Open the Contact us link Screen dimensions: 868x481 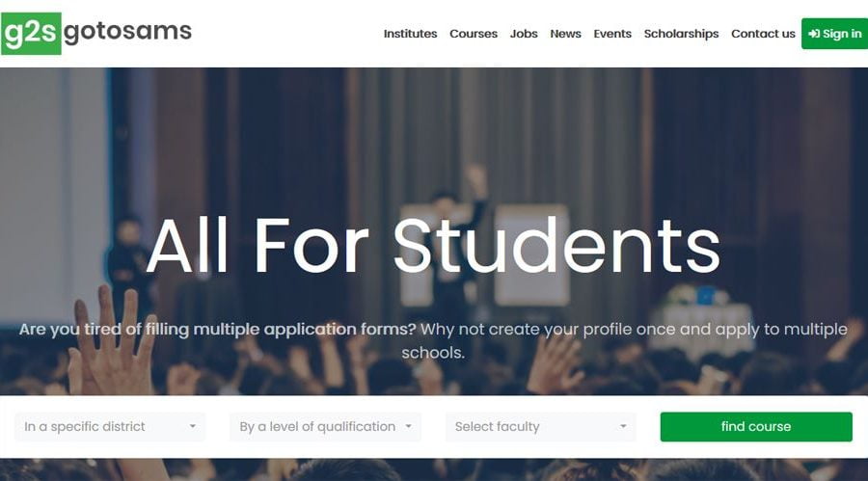tap(763, 34)
